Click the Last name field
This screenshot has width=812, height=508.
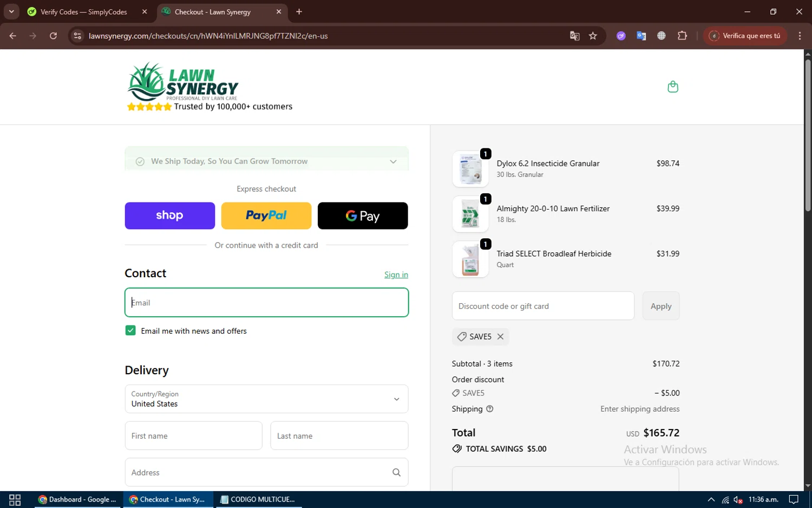(x=339, y=435)
